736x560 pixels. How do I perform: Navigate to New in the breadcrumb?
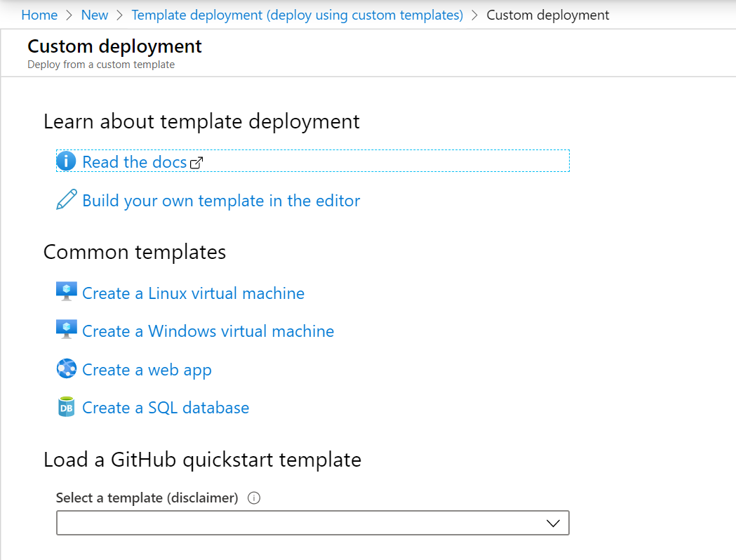coord(95,15)
